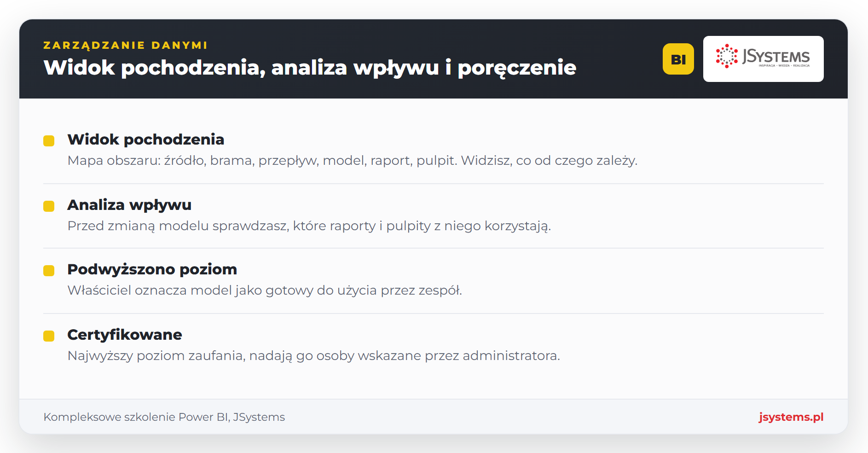Image resolution: width=868 pixels, height=453 pixels.
Task: Click the 'ZARZĄDZANIE DANYMI' label
Action: [125, 45]
